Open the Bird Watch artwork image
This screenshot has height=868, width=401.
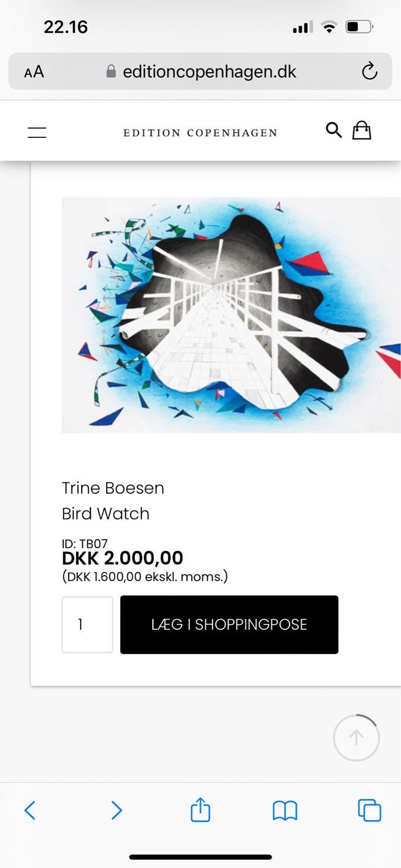point(231,315)
